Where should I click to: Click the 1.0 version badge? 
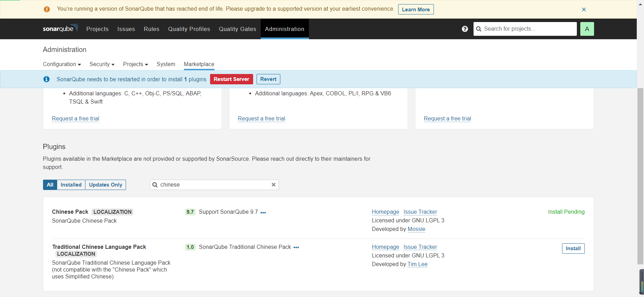(x=190, y=247)
